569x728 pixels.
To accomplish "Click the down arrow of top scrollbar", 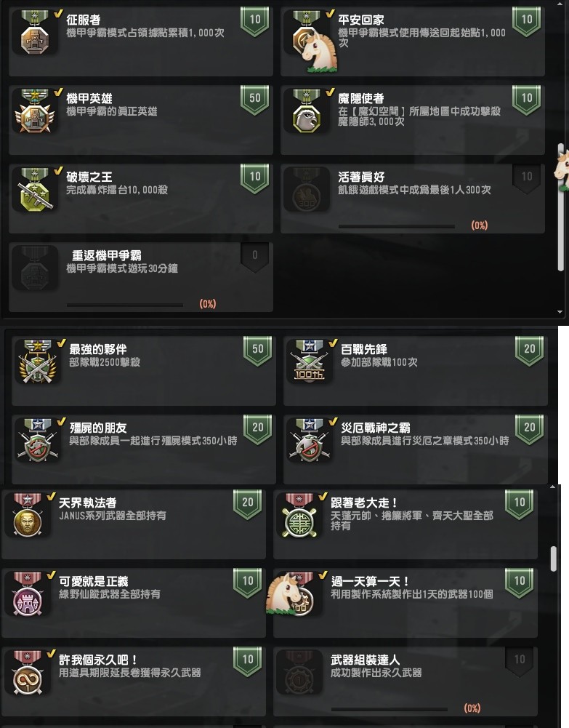I will pos(560,312).
